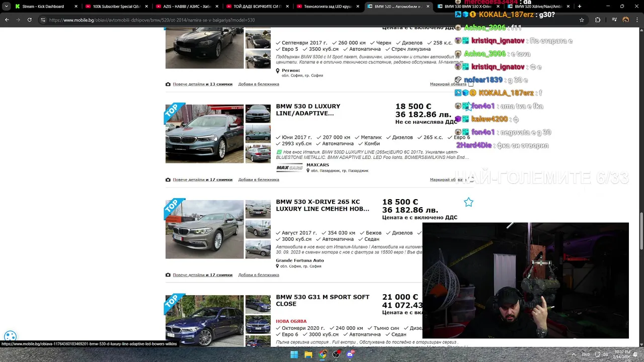Click НОВА ОБЯВА label on G31 listing

(x=291, y=321)
